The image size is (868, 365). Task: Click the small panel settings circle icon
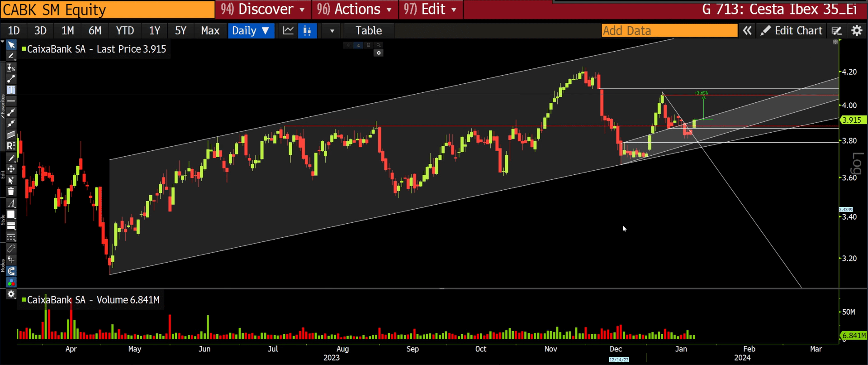coord(379,53)
